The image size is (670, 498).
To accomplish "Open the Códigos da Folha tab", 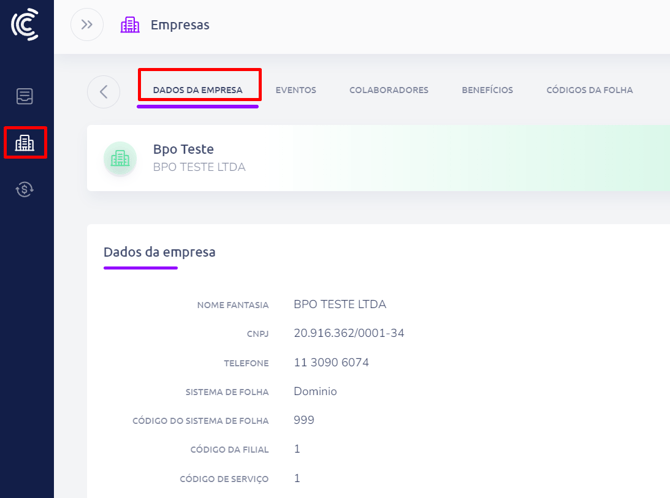I will point(589,90).
